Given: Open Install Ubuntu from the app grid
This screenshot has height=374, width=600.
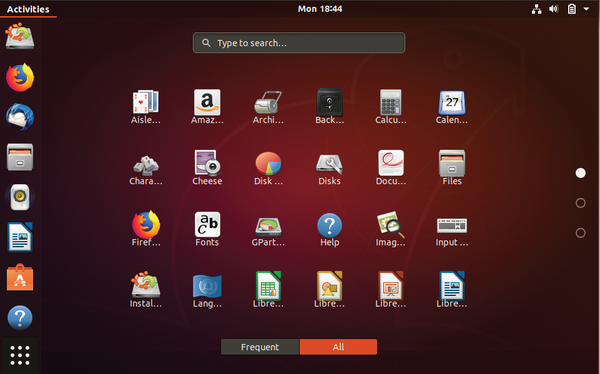Looking at the screenshot, I should [146, 285].
